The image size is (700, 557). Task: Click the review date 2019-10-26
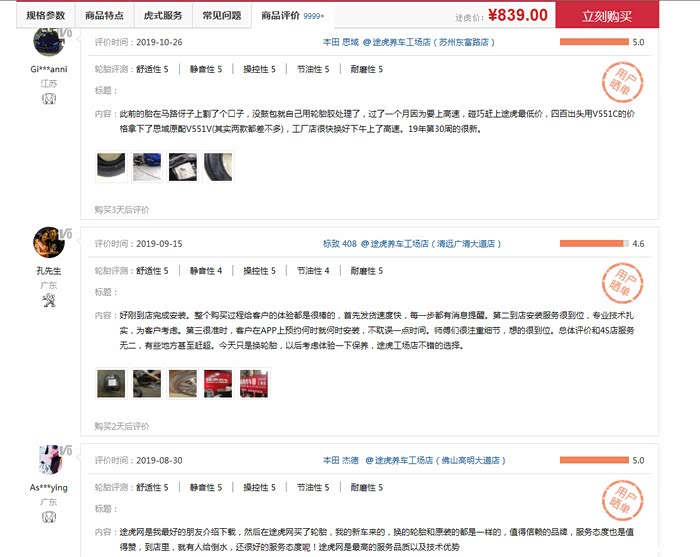click(159, 42)
